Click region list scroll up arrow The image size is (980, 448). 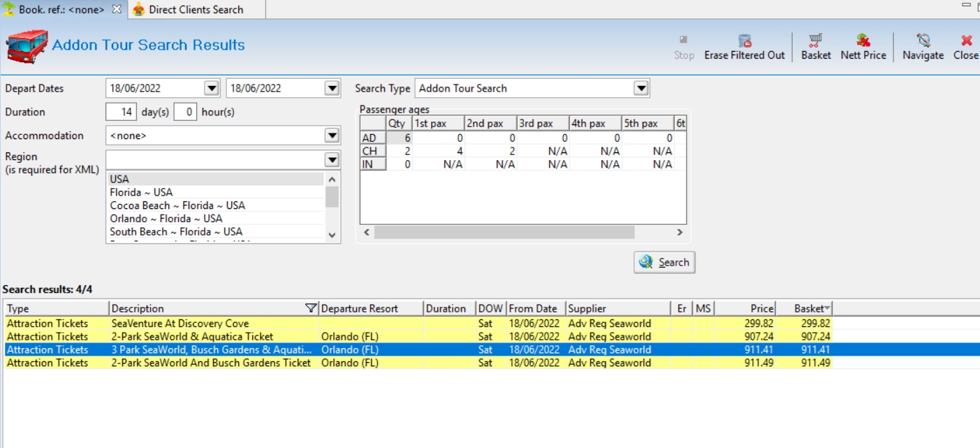point(332,179)
